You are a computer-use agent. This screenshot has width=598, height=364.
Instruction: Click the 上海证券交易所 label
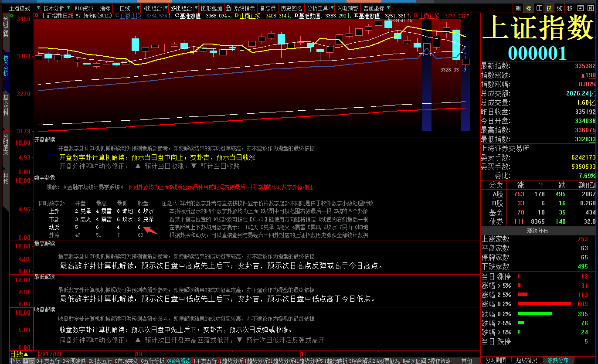[505, 148]
